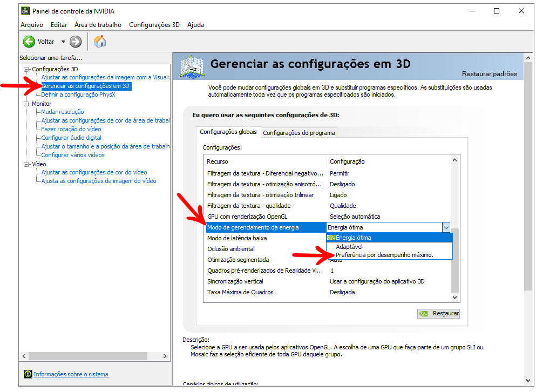Click the Home house icon in toolbar
The width and height of the screenshot is (536, 392).
(x=100, y=42)
